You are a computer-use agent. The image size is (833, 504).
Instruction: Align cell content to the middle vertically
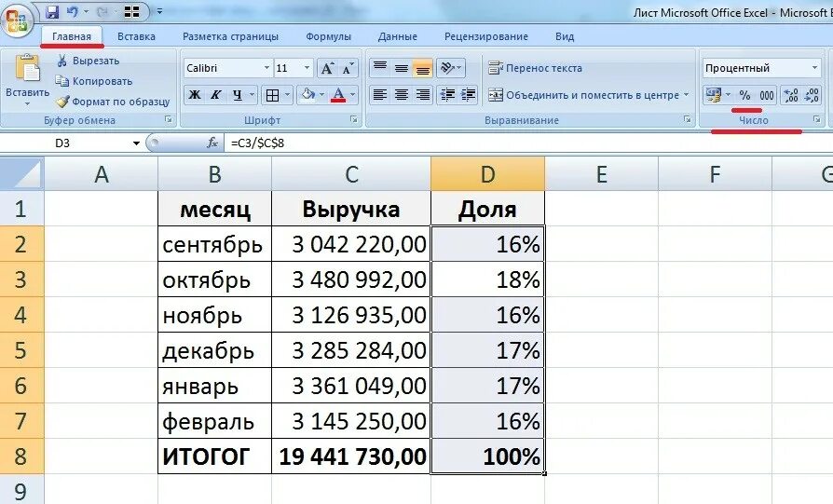tap(402, 68)
